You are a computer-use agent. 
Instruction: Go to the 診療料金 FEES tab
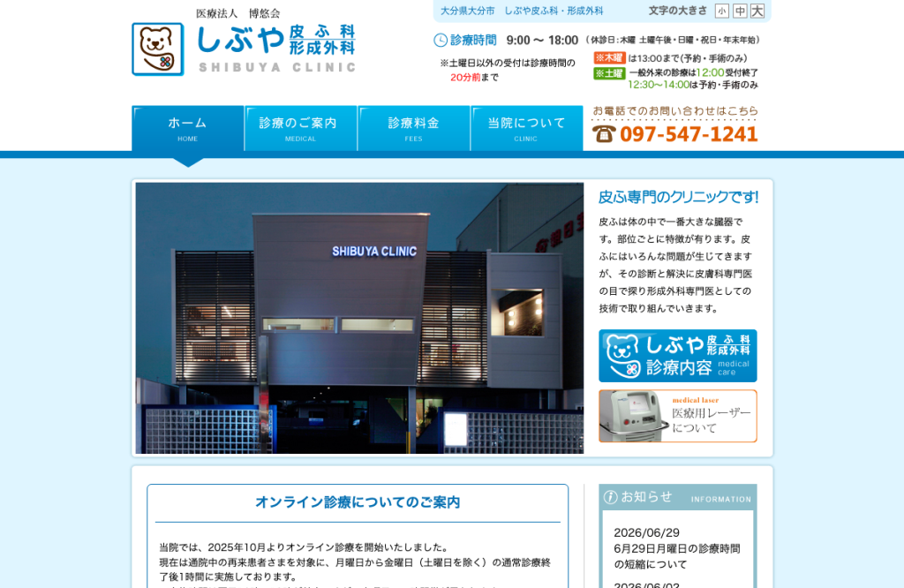(x=413, y=129)
